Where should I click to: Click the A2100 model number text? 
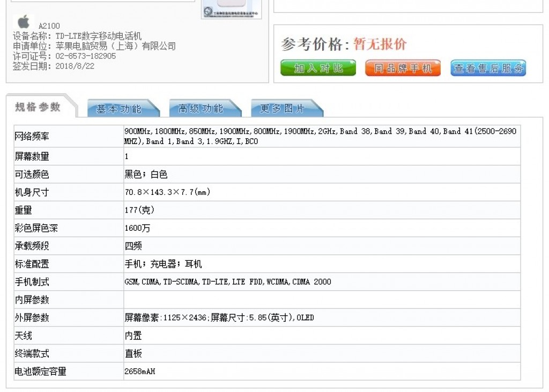(49, 26)
